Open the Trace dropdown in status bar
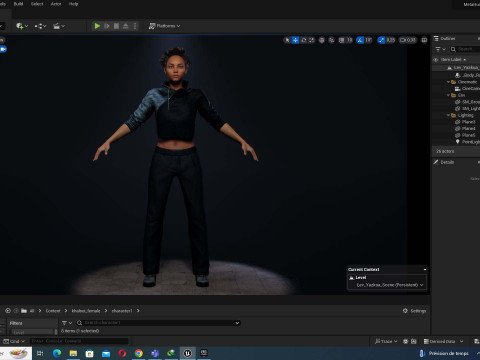Image resolution: width=480 pixels, height=360 pixels. 386,341
